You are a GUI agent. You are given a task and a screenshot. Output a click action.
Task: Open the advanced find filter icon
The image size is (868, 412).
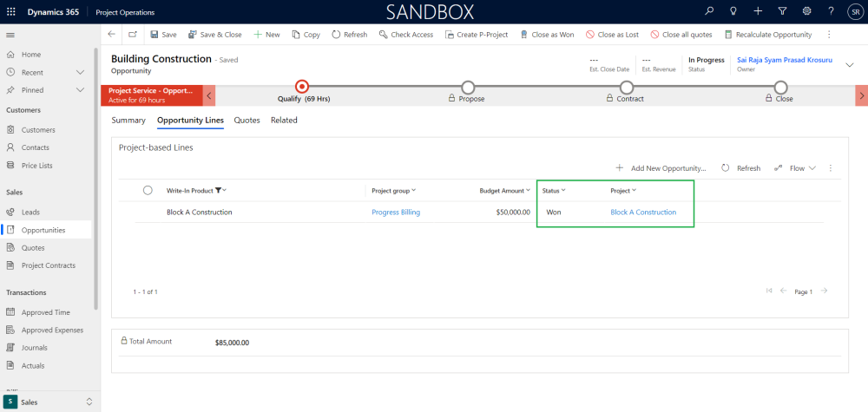point(782,11)
